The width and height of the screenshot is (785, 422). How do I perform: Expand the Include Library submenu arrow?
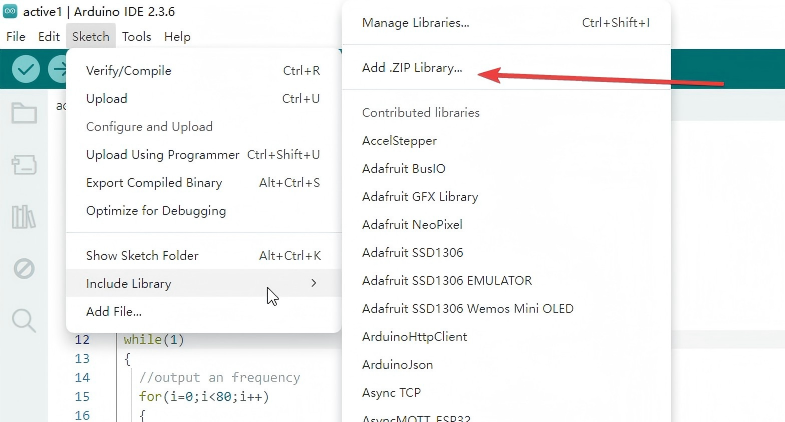coord(314,284)
